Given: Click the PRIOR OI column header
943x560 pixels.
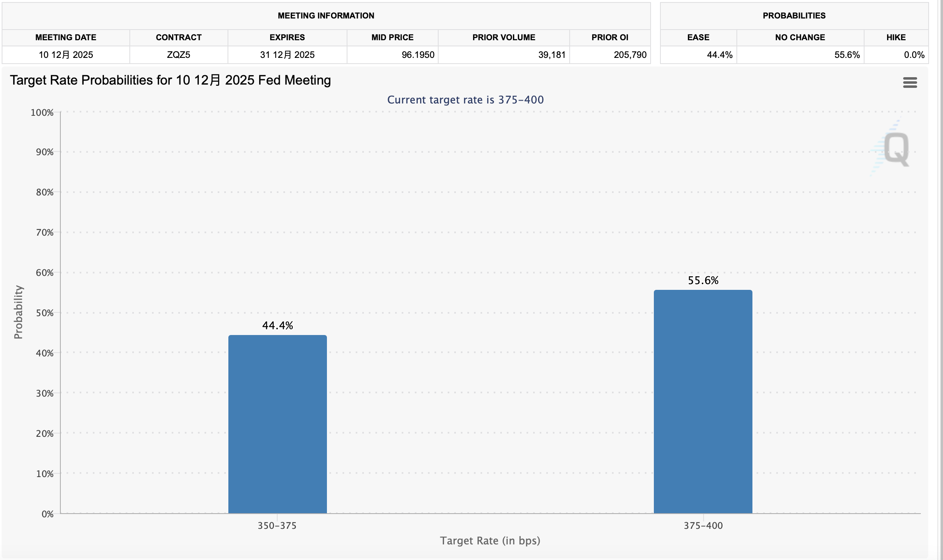Looking at the screenshot, I should pyautogui.click(x=609, y=37).
